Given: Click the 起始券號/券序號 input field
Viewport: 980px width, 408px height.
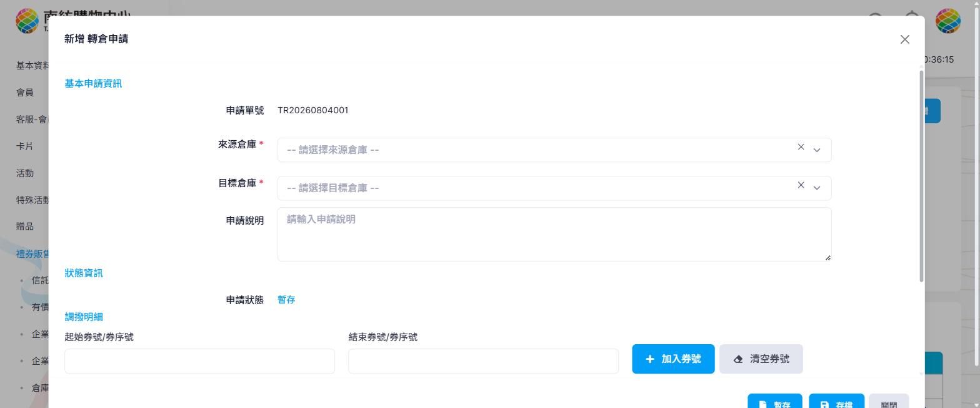Looking at the screenshot, I should 199,361.
